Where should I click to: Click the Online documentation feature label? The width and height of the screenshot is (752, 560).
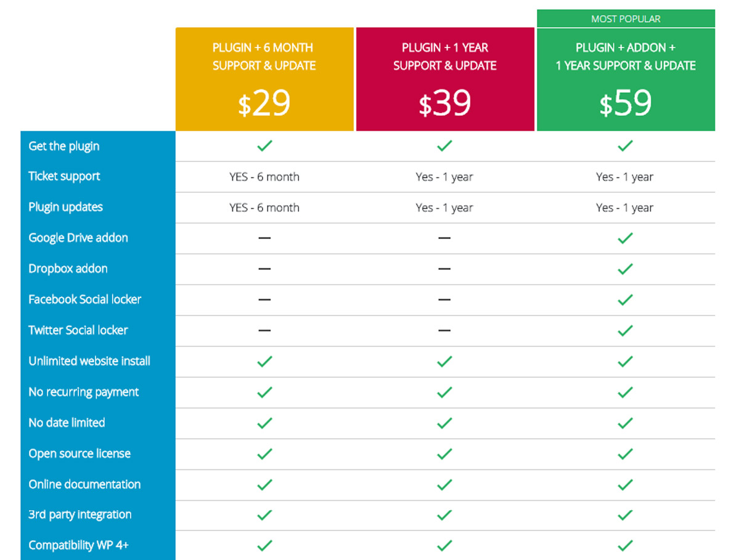[x=84, y=484]
